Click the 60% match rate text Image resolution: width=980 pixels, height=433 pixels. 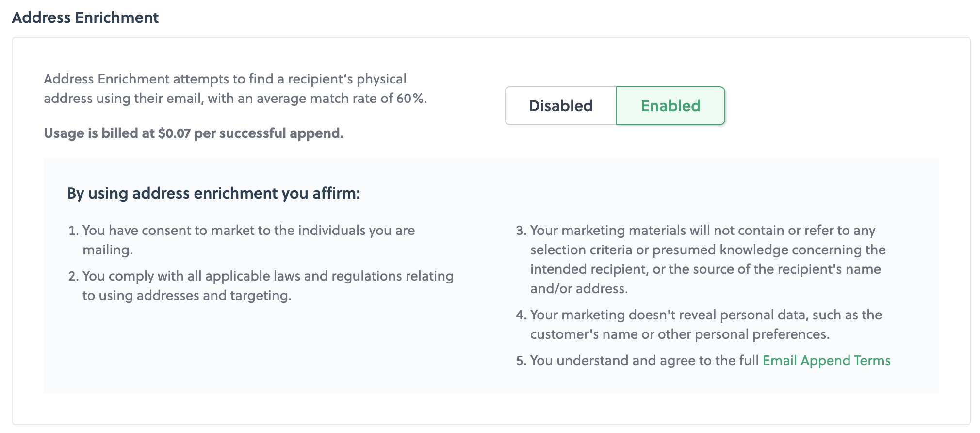pyautogui.click(x=411, y=98)
